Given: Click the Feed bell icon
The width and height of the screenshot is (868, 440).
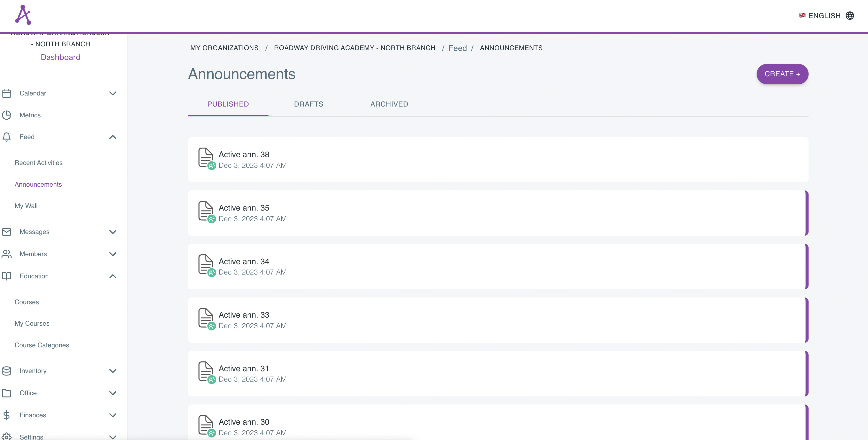Looking at the screenshot, I should [x=7, y=137].
